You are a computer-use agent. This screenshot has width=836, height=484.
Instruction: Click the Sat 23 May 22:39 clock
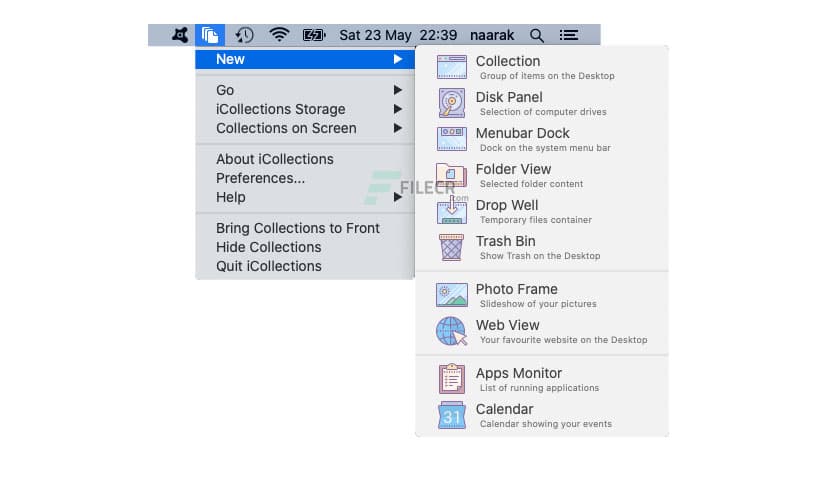pos(398,35)
